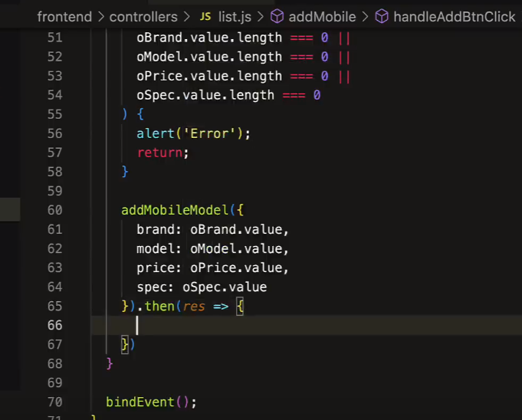Place cursor on oPrice.value.length text
Viewport: 522px width, 420px height.
(209, 76)
